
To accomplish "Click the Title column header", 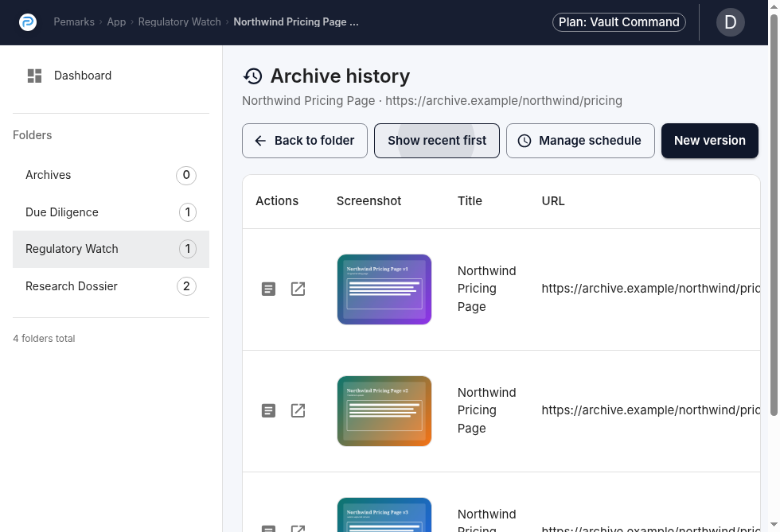I will point(470,201).
